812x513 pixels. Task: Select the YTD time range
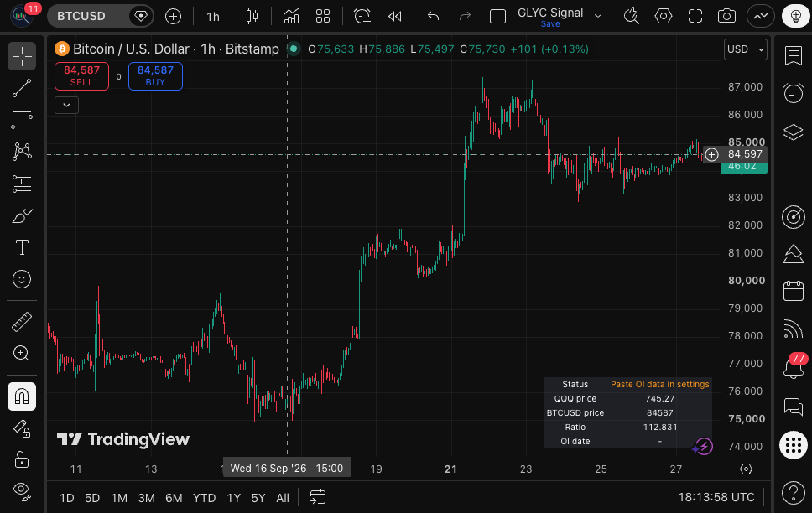tap(204, 498)
